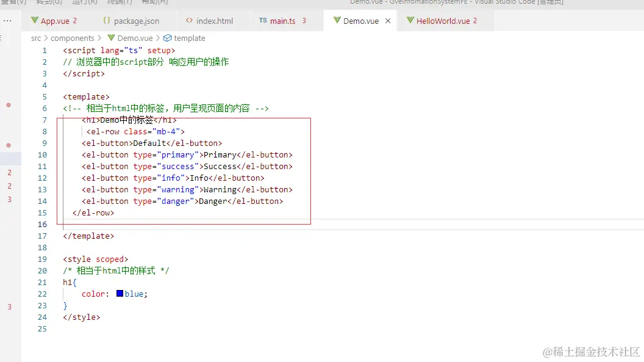
Task: Close the Demo.vue tab
Action: [x=388, y=21]
